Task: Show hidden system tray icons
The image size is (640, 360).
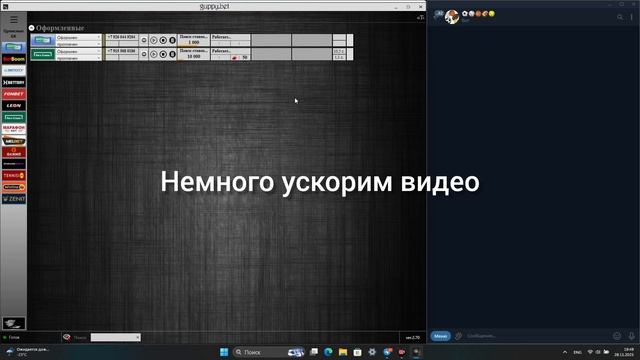Action: pos(565,352)
